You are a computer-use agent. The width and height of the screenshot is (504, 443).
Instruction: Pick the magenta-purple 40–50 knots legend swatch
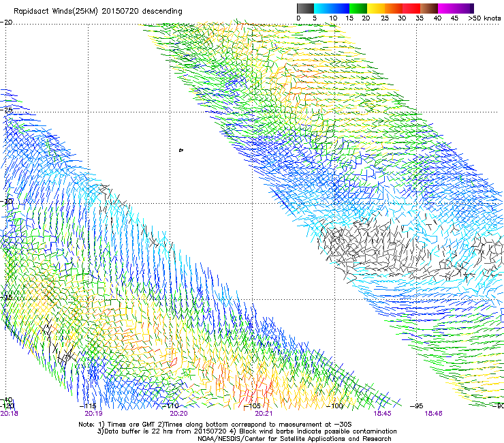coord(456,8)
